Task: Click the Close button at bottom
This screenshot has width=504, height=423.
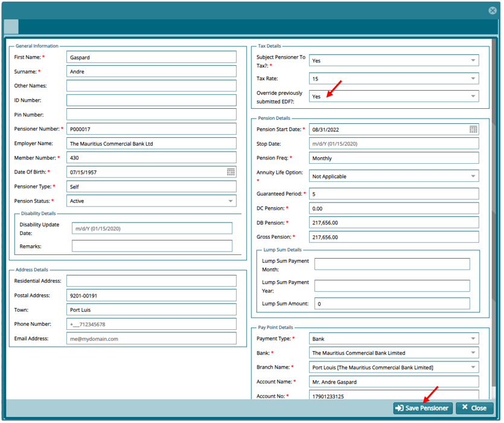Action: pyautogui.click(x=474, y=408)
